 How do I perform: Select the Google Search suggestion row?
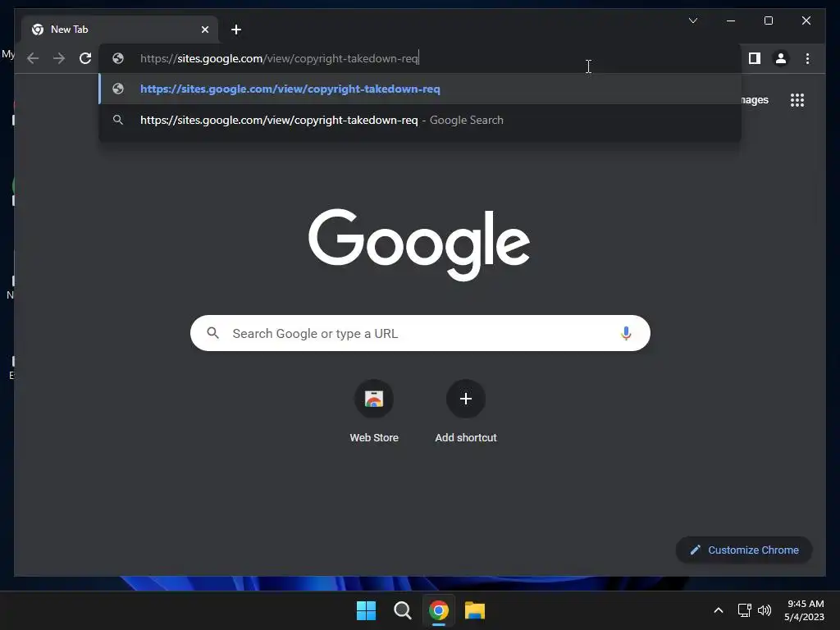click(x=420, y=120)
